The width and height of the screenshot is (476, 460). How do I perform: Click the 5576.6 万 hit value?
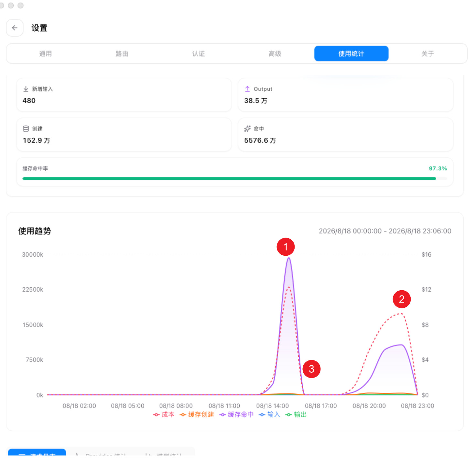point(260,140)
